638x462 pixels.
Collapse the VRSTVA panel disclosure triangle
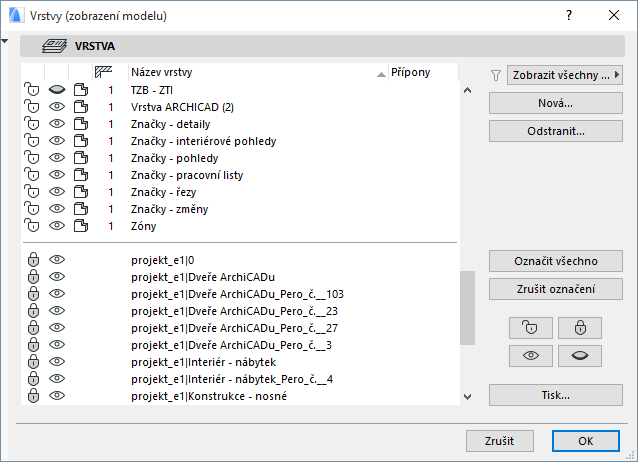pyautogui.click(x=7, y=42)
